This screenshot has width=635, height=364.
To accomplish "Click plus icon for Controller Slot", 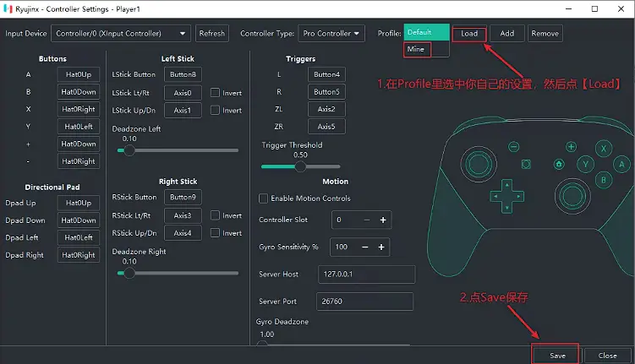I will tap(382, 220).
